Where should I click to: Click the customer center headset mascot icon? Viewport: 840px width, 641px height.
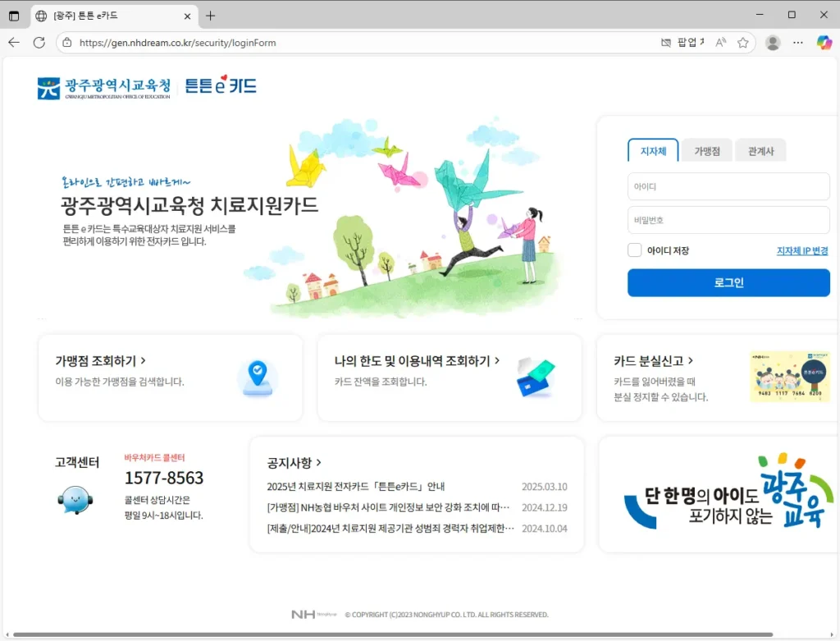pyautogui.click(x=75, y=499)
